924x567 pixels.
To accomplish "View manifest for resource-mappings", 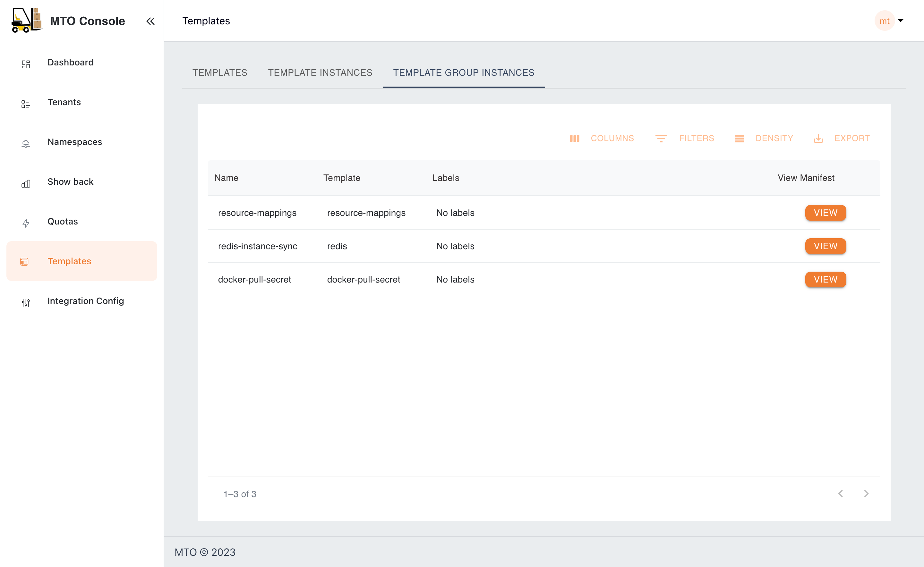I will [x=825, y=213].
